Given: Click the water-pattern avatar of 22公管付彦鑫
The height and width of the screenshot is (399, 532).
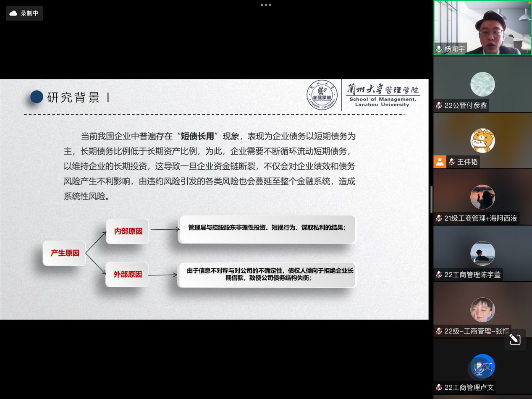Looking at the screenshot, I should point(482,84).
